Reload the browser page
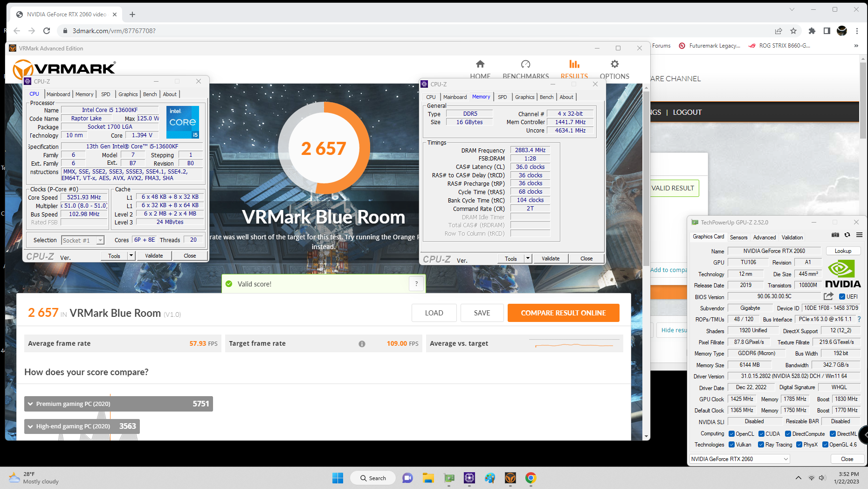The width and height of the screenshot is (868, 489). pos(47,31)
